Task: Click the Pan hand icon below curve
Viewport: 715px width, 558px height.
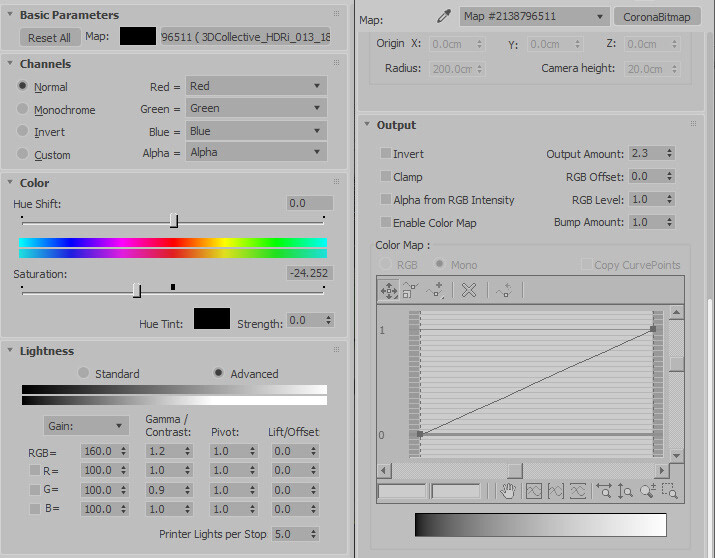Action: 507,491
